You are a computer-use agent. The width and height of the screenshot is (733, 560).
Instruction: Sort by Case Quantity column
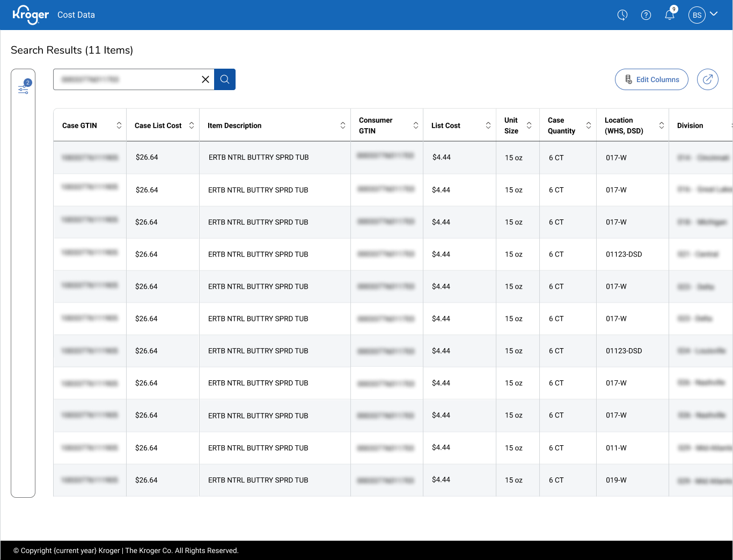[589, 126]
